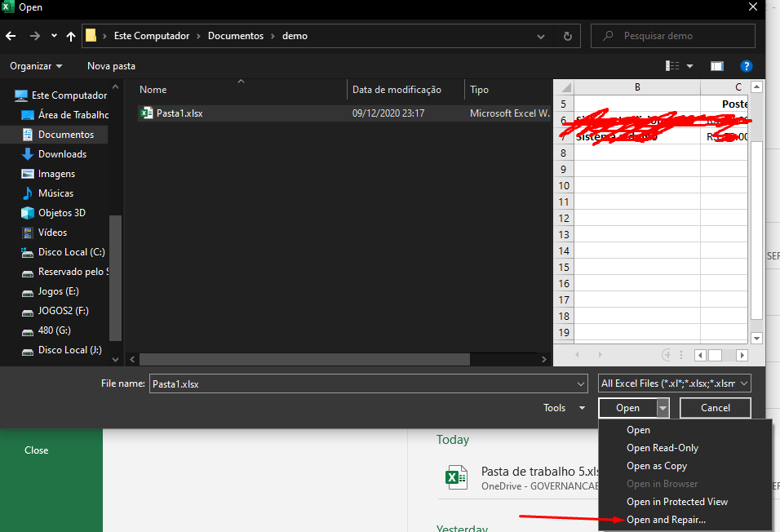
Task: Expand the File name history dropdown
Action: coord(581,383)
